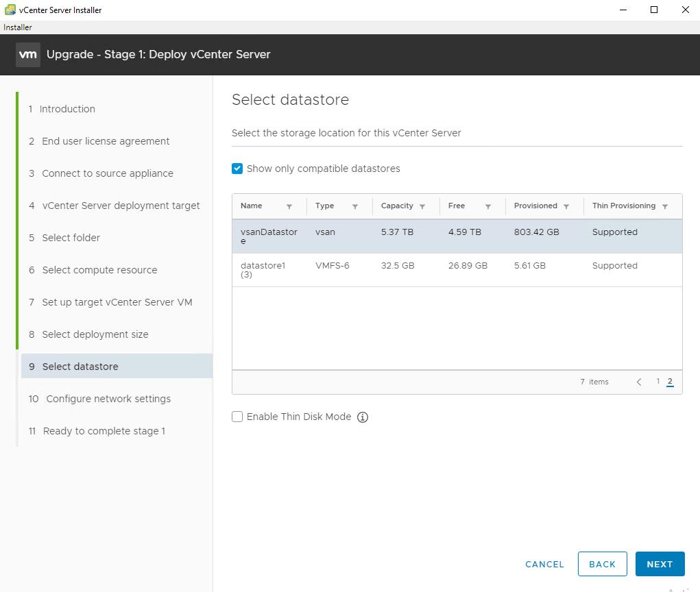The image size is (700, 592).
Task: Maximize the installer window
Action: [654, 10]
